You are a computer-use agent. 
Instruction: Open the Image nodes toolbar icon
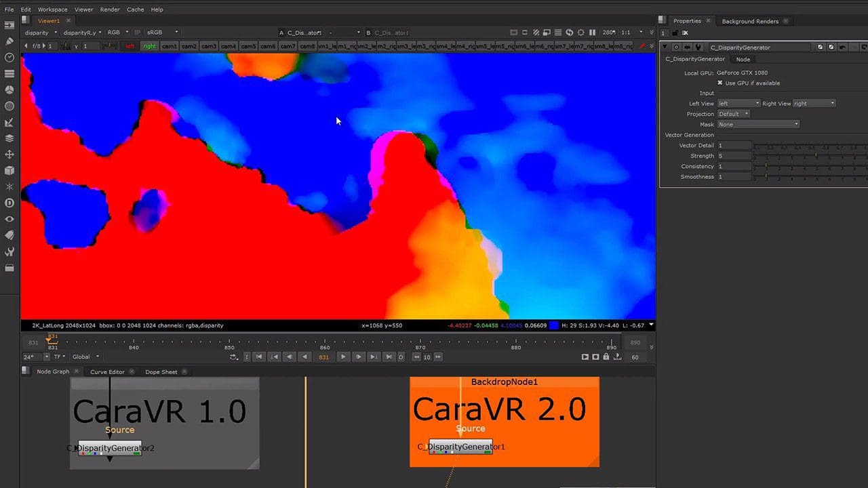(x=9, y=25)
